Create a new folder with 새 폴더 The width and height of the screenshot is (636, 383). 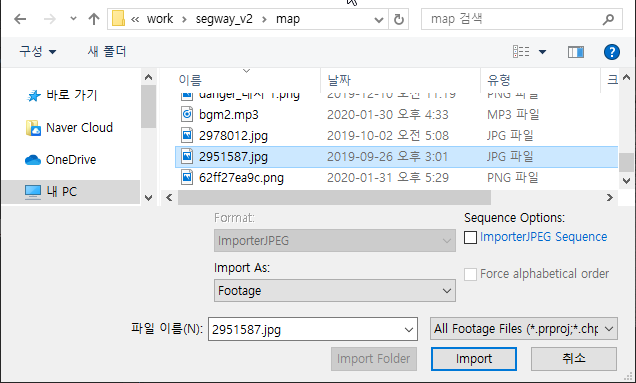[107, 52]
